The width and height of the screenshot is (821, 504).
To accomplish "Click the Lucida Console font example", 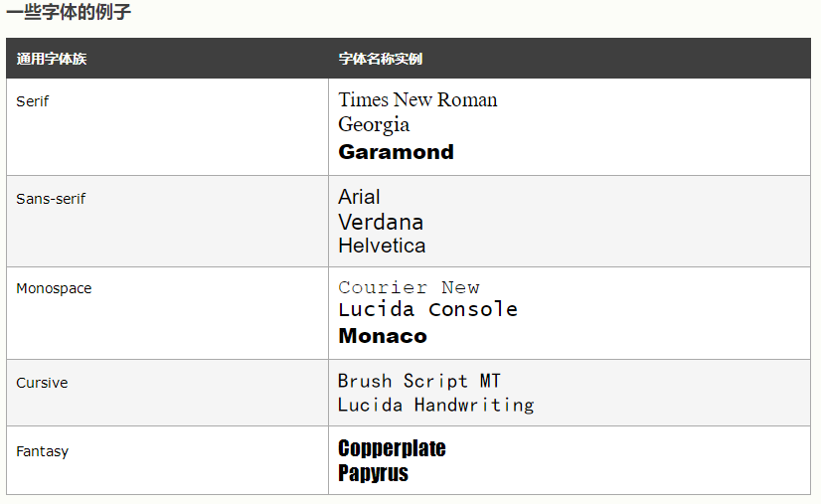I will coord(427,309).
